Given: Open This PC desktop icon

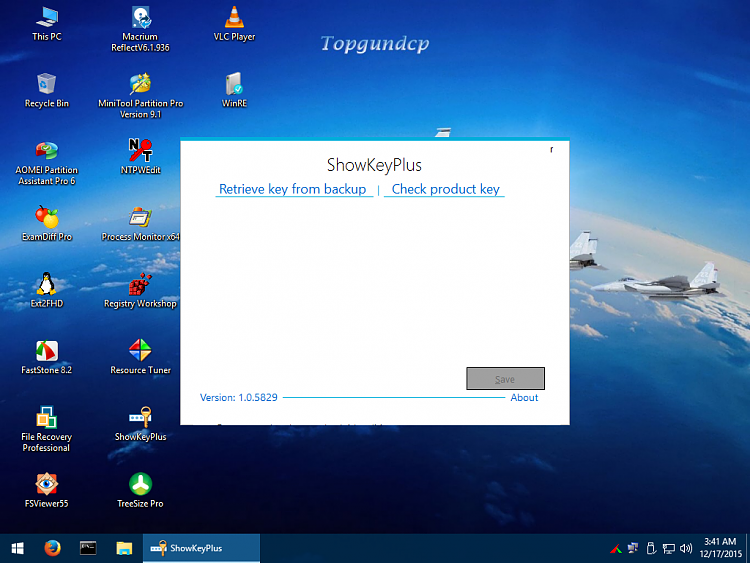Looking at the screenshot, I should [x=47, y=24].
